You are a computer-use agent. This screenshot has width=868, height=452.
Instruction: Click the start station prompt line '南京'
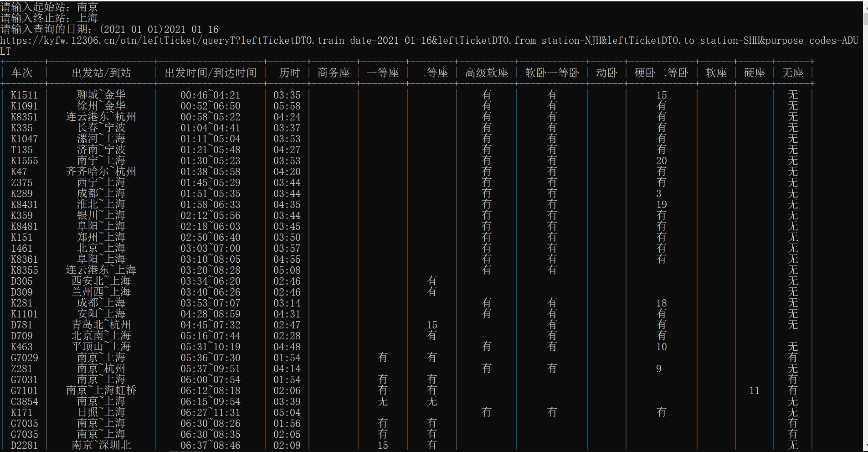tap(49, 7)
